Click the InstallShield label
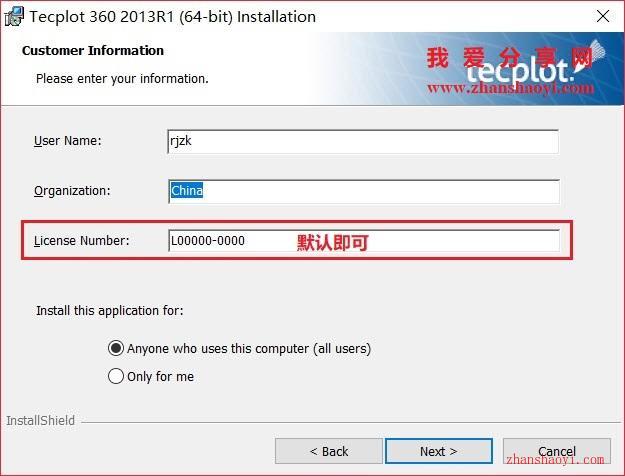This screenshot has width=625, height=476. click(41, 421)
